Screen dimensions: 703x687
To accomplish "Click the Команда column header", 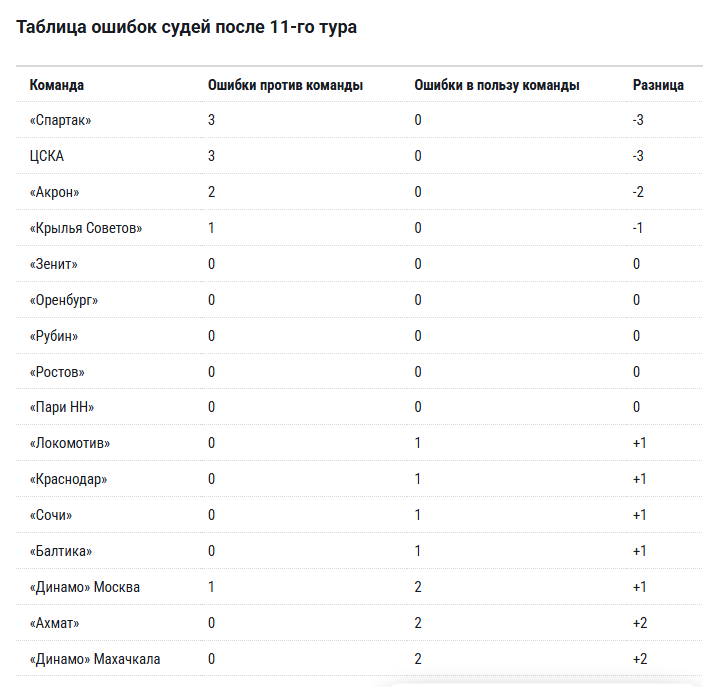I will pyautogui.click(x=56, y=85).
